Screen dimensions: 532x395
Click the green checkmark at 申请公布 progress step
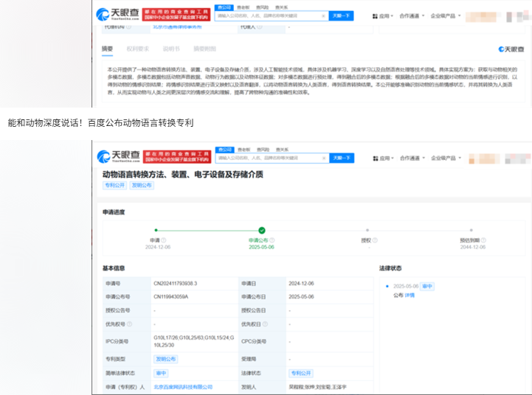click(x=261, y=230)
